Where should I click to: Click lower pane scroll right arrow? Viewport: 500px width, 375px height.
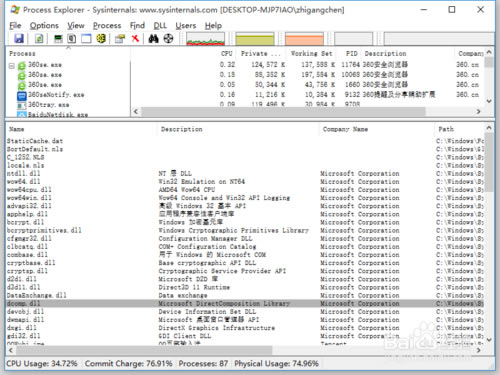479,350
